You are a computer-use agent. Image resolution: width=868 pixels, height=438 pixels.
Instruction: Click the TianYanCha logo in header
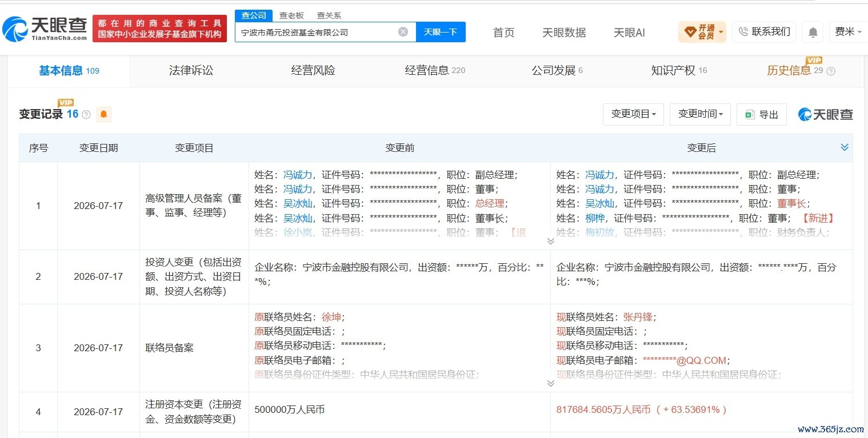(45, 29)
